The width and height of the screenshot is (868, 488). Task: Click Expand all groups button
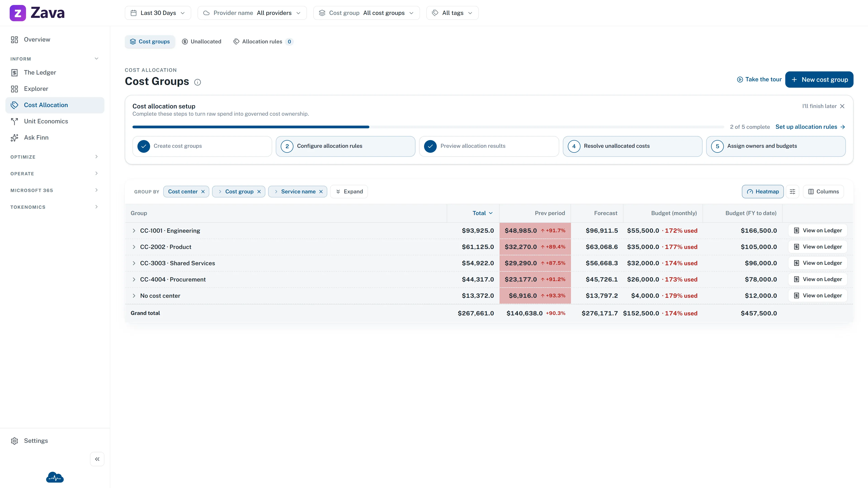[349, 192]
